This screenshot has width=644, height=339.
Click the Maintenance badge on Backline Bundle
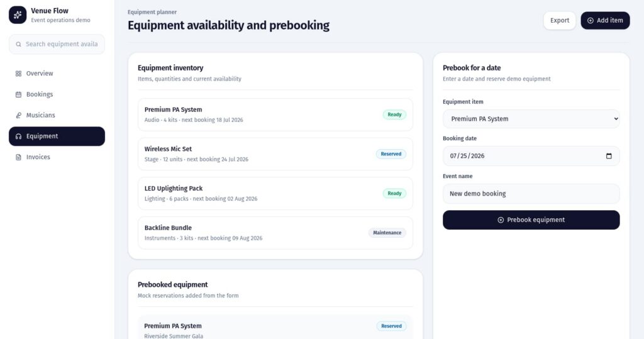pyautogui.click(x=387, y=233)
